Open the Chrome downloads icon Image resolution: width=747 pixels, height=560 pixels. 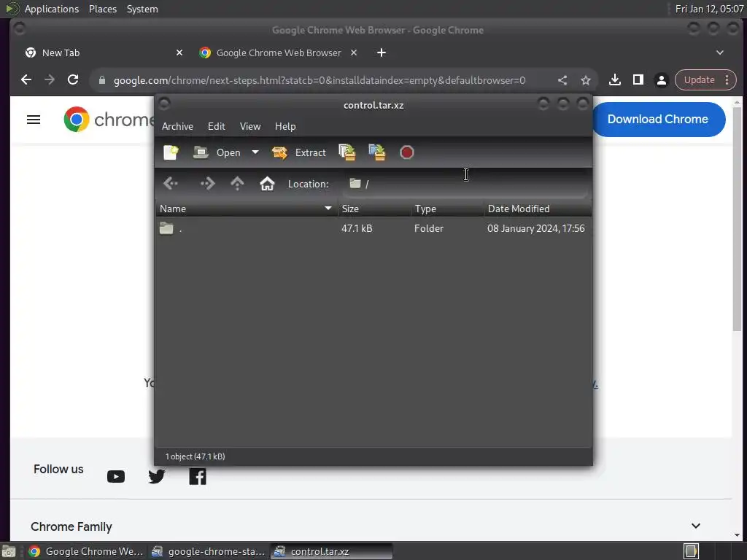615,80
